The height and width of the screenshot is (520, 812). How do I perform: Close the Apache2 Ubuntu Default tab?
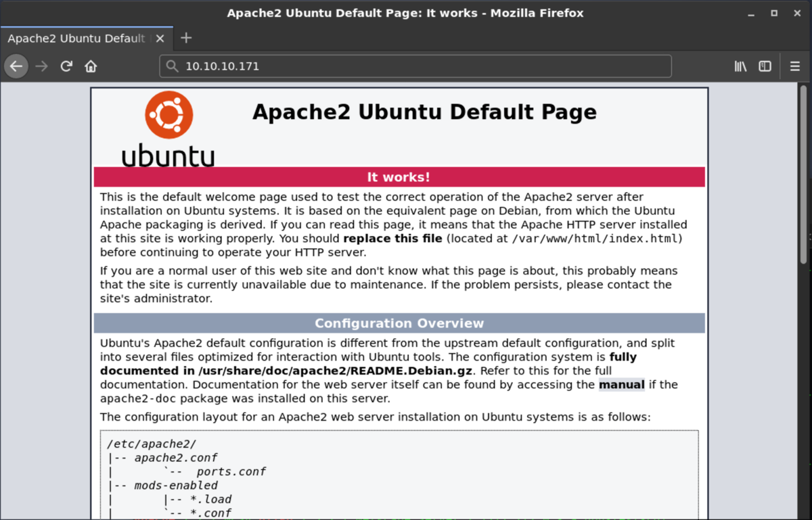pos(160,39)
